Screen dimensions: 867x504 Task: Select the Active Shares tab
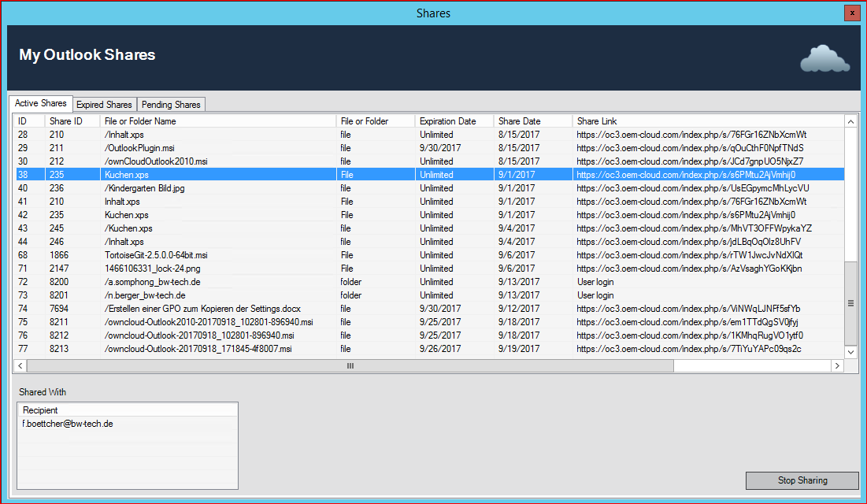[41, 103]
